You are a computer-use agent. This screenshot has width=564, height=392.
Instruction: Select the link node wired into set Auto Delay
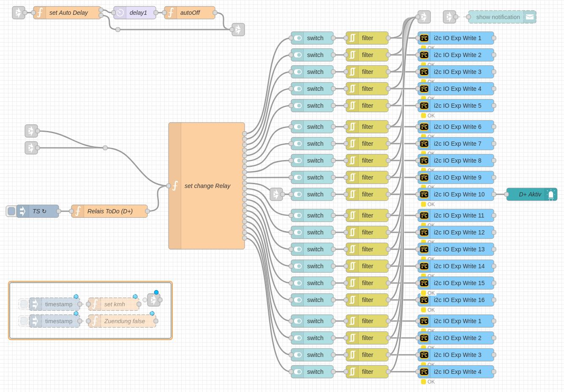click(19, 13)
